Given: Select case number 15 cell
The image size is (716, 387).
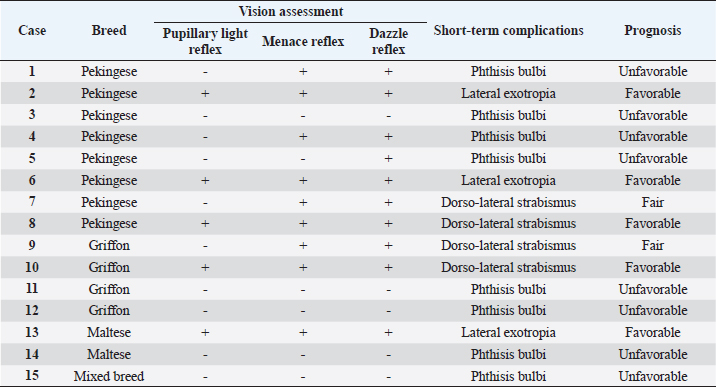Looking at the screenshot, I should click(32, 376).
